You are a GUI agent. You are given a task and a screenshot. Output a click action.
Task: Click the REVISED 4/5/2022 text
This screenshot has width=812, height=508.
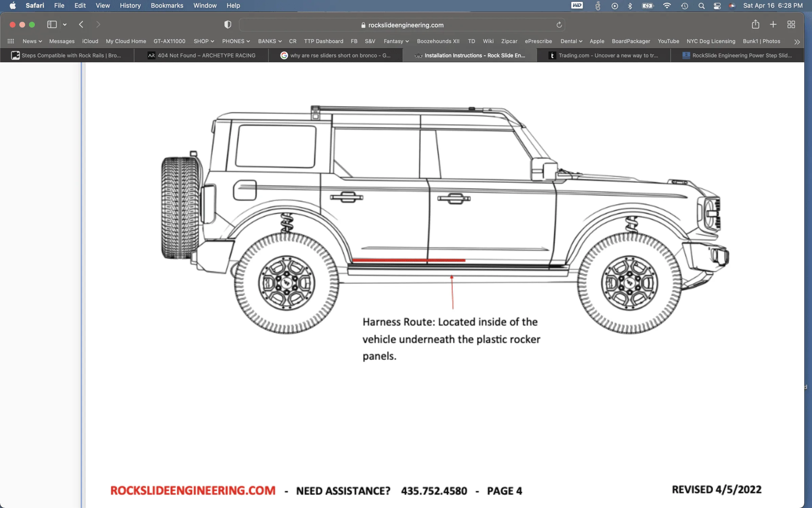[x=717, y=490]
